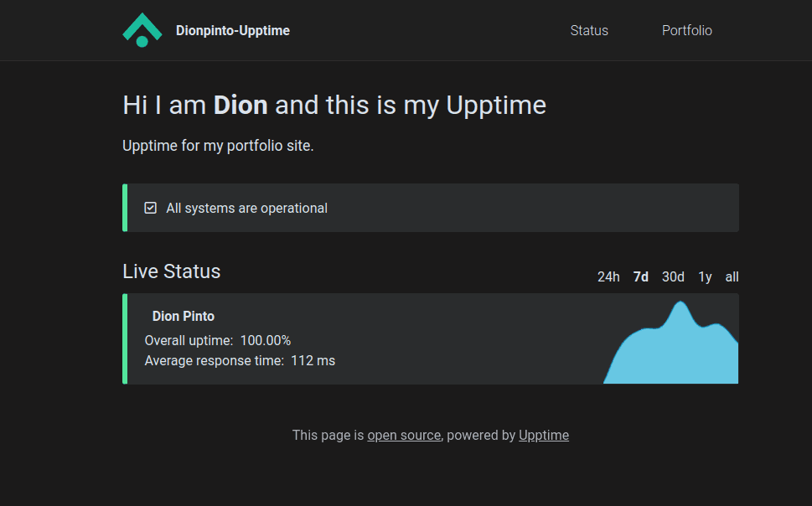Click the green accent bar on status banner
This screenshot has height=506, width=812.
pyautogui.click(x=124, y=207)
